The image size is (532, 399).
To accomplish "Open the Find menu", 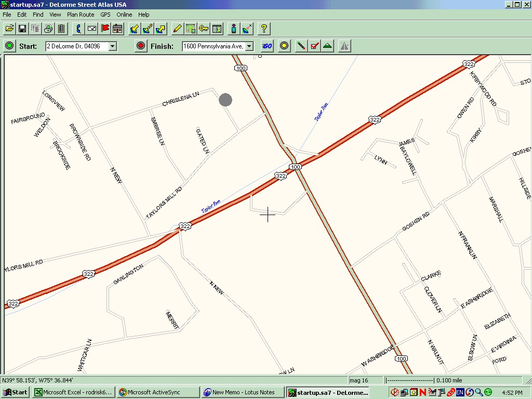I will [38, 15].
